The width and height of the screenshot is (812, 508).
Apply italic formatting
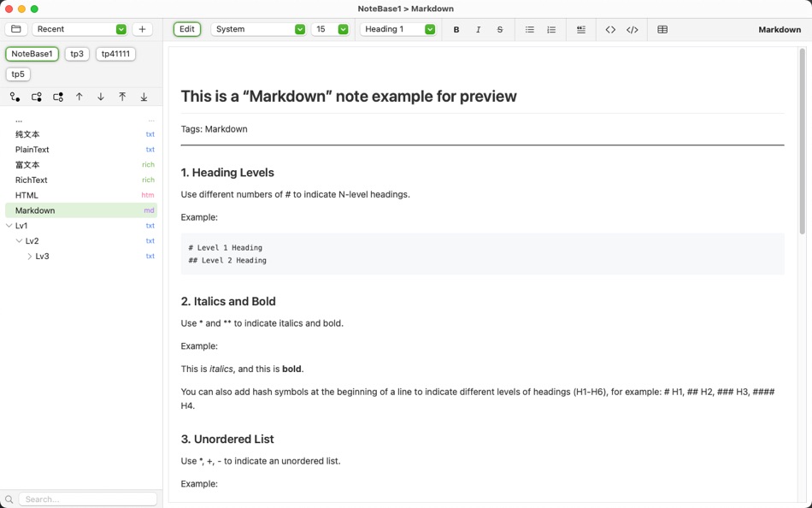point(478,30)
